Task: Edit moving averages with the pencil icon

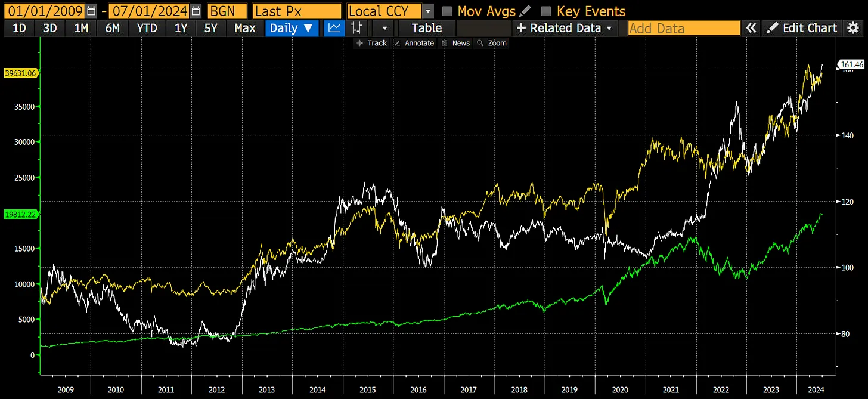Action: (525, 11)
